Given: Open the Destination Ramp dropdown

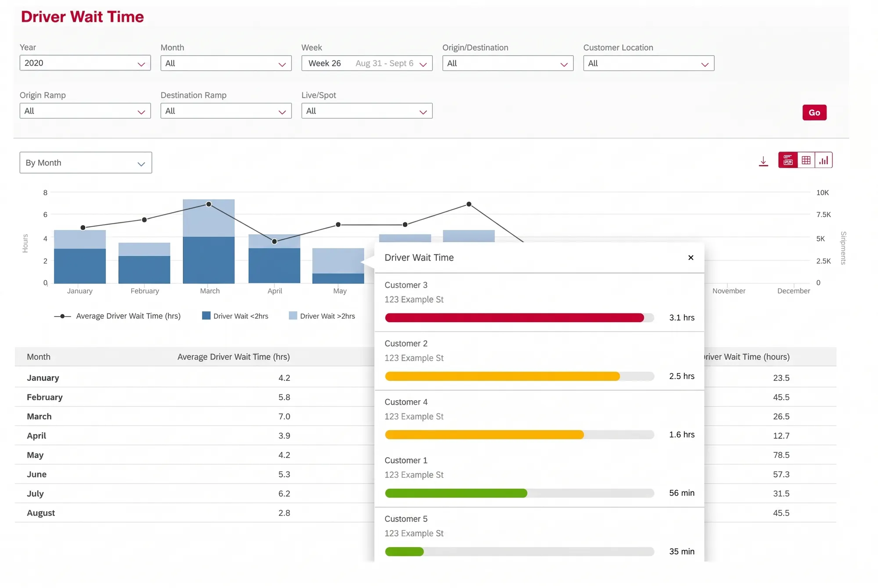Looking at the screenshot, I should point(226,111).
